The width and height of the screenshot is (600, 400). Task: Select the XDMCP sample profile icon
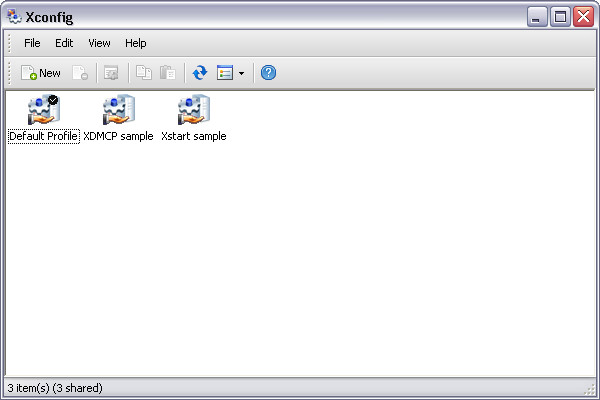point(118,111)
